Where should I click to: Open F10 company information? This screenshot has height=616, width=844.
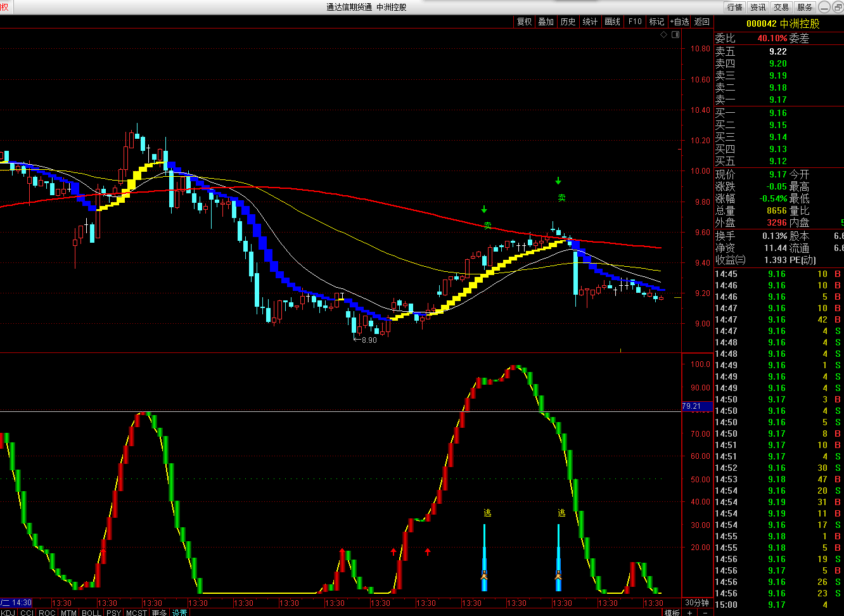pyautogui.click(x=635, y=22)
